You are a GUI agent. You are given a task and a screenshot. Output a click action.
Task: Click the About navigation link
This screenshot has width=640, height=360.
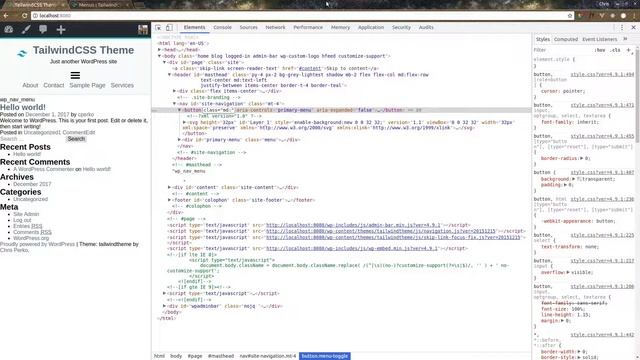point(30,85)
